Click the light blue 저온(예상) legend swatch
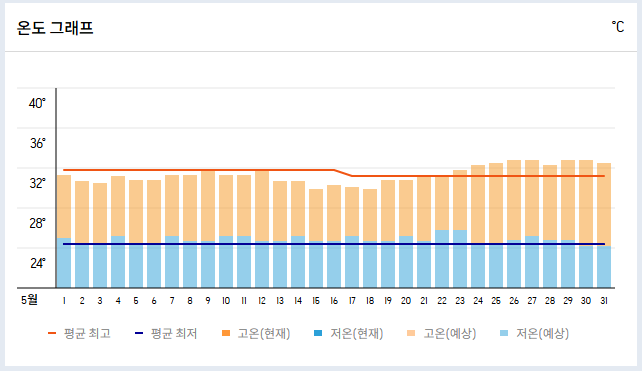Screen dimensions: 642x371 (x=504, y=333)
